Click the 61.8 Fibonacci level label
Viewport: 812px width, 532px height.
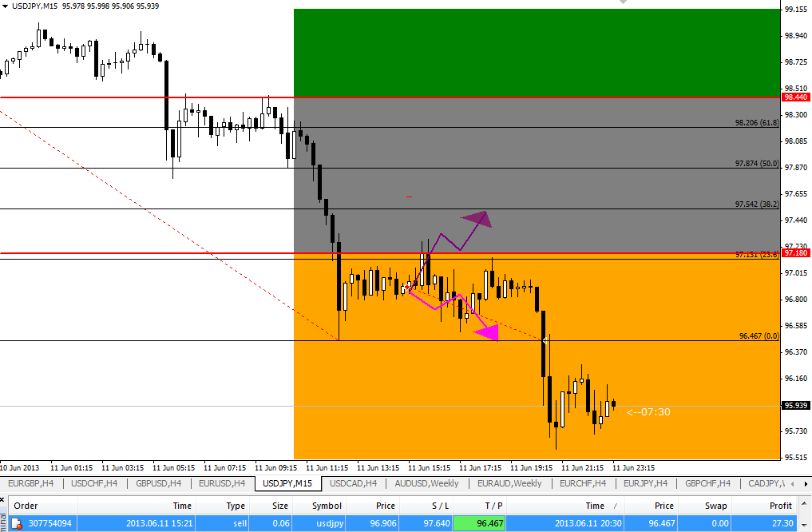755,124
